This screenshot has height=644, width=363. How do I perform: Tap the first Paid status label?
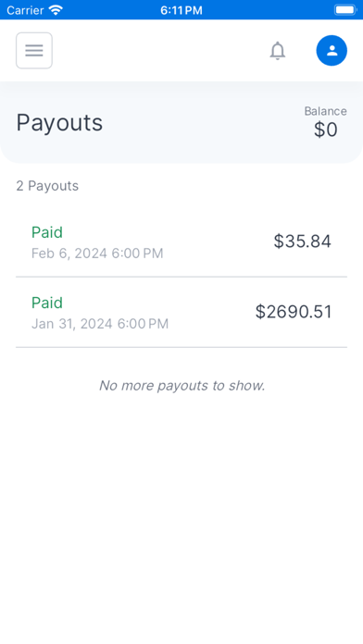(x=47, y=232)
